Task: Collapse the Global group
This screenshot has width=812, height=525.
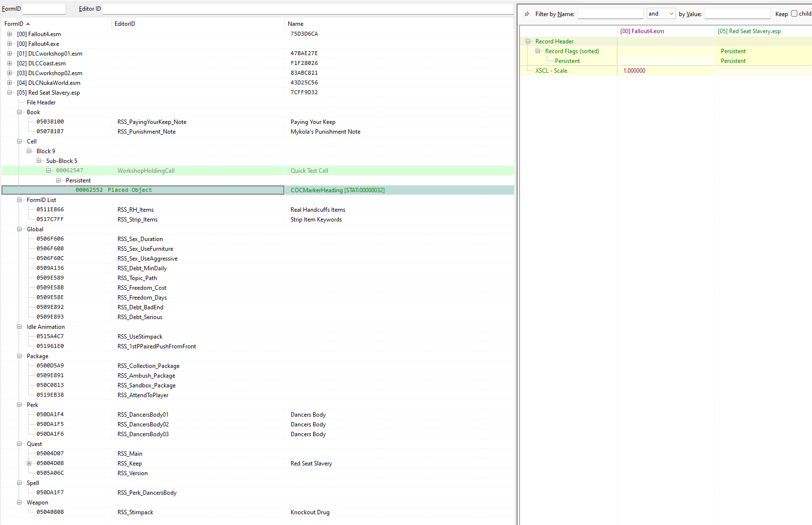Action: pos(19,229)
